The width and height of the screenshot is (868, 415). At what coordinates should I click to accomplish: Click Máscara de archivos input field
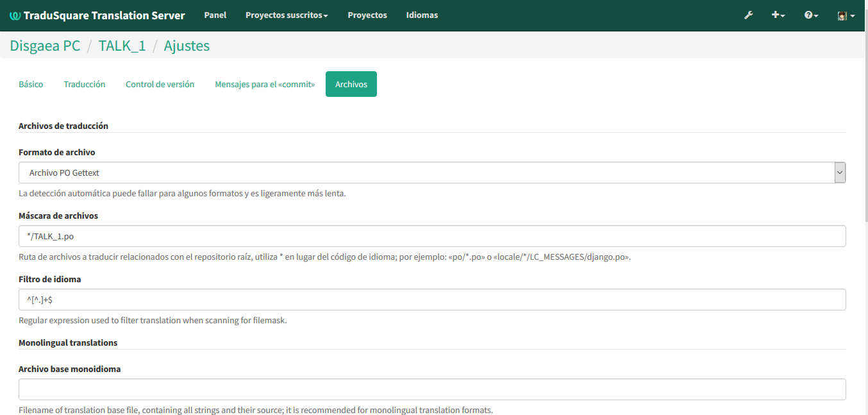432,236
